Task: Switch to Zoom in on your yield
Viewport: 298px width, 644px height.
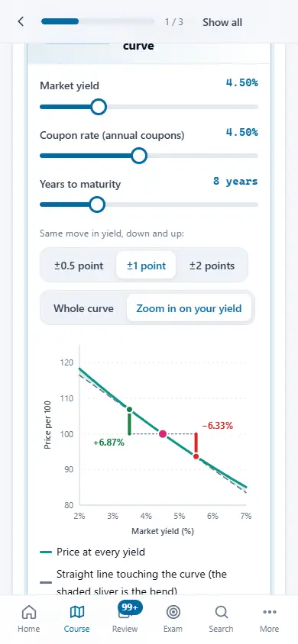Action: click(x=189, y=308)
